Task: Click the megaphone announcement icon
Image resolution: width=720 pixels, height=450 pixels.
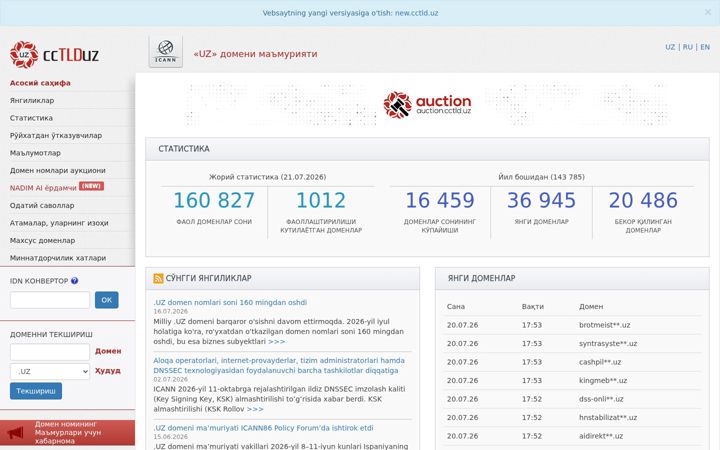Action: pyautogui.click(x=16, y=433)
